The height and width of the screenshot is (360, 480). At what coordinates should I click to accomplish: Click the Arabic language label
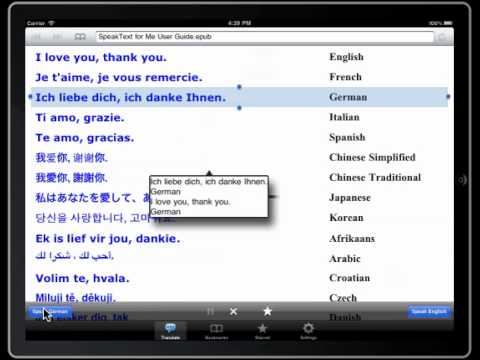tap(345, 259)
